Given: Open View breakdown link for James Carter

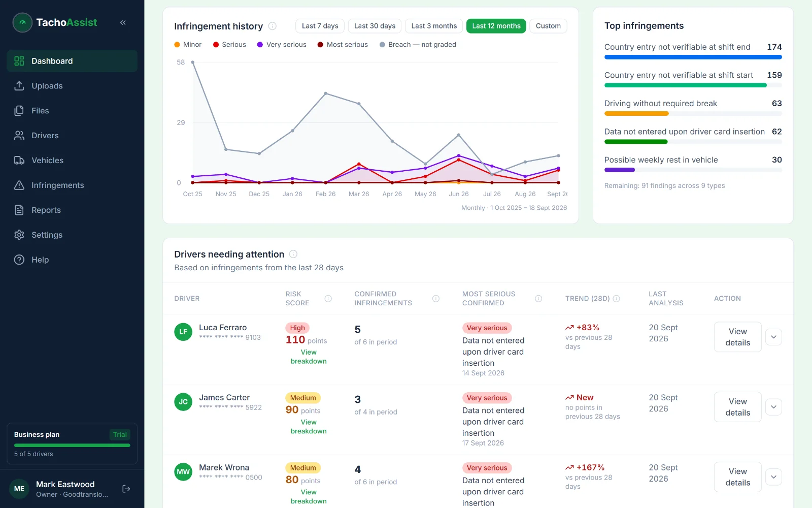Looking at the screenshot, I should pos(309,427).
